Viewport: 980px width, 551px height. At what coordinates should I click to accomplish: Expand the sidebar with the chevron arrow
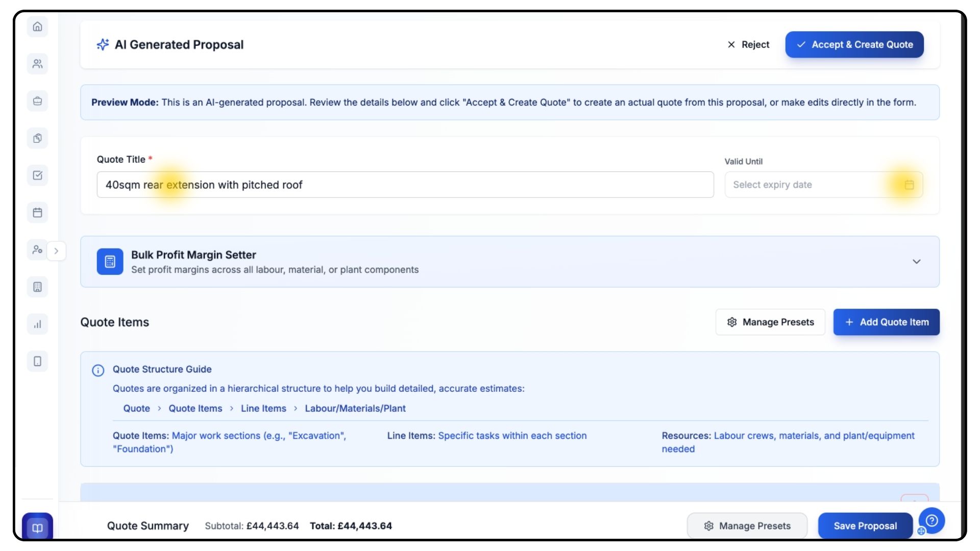[x=56, y=251]
